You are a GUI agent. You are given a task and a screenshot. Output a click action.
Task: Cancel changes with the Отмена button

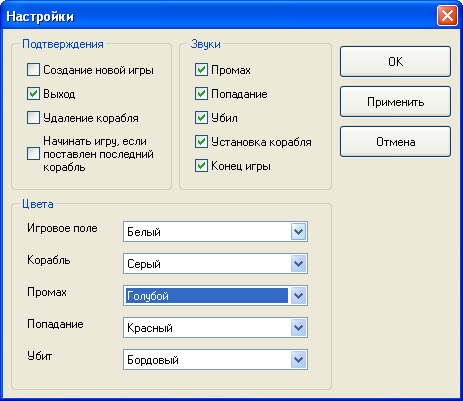click(395, 142)
